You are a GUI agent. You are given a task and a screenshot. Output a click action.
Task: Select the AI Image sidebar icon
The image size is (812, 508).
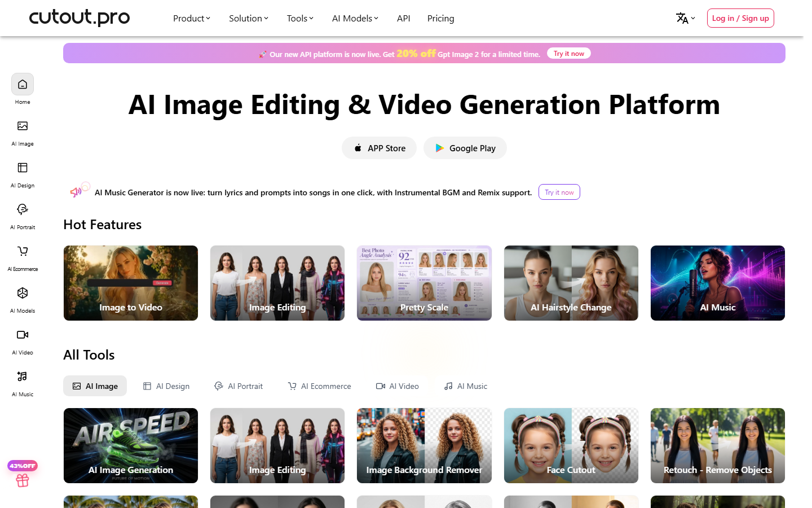pos(23,126)
